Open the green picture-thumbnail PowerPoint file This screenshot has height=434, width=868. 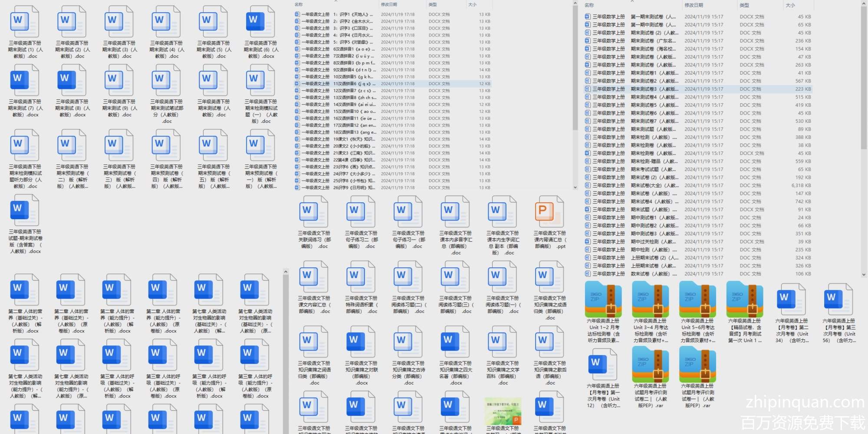tap(503, 411)
